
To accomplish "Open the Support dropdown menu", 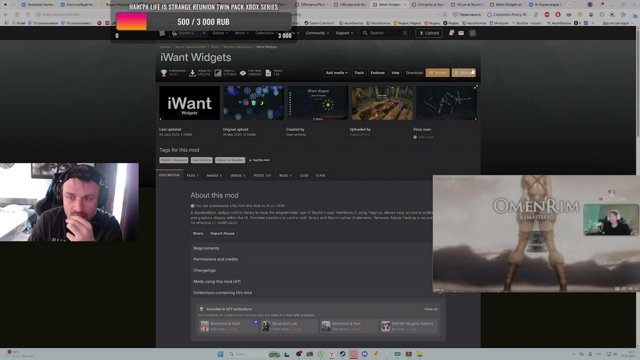I will (x=344, y=33).
